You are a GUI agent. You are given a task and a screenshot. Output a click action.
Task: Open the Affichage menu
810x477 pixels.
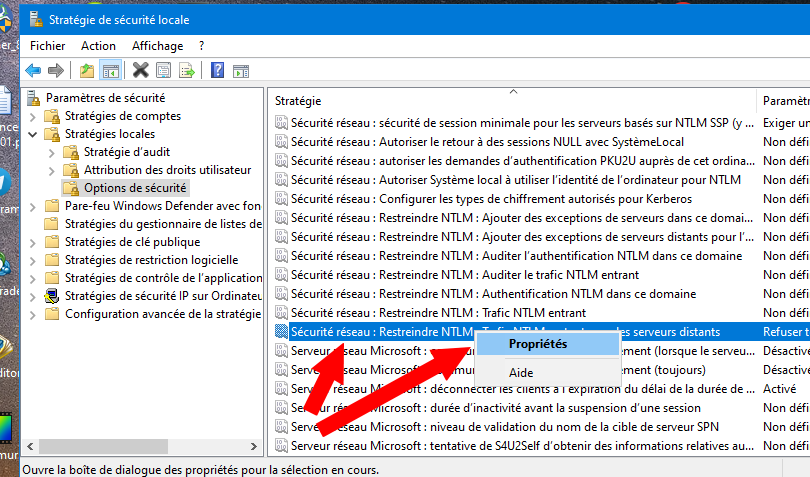coord(158,46)
